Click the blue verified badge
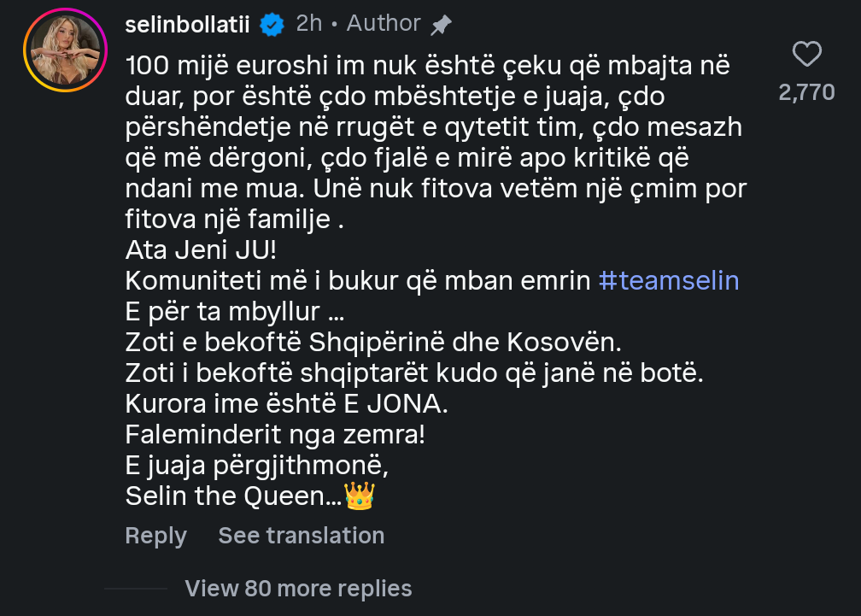Screen dimensions: 861x616 click(x=272, y=25)
